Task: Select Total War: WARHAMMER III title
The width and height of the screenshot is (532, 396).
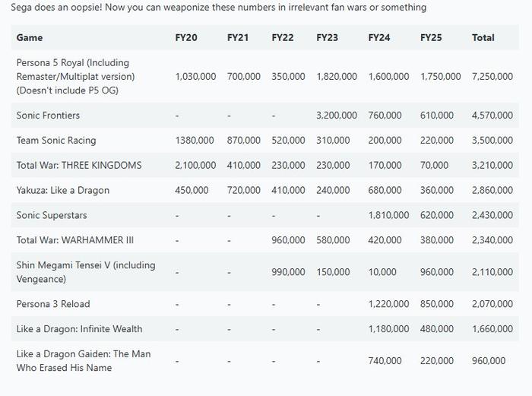Action: 75,240
